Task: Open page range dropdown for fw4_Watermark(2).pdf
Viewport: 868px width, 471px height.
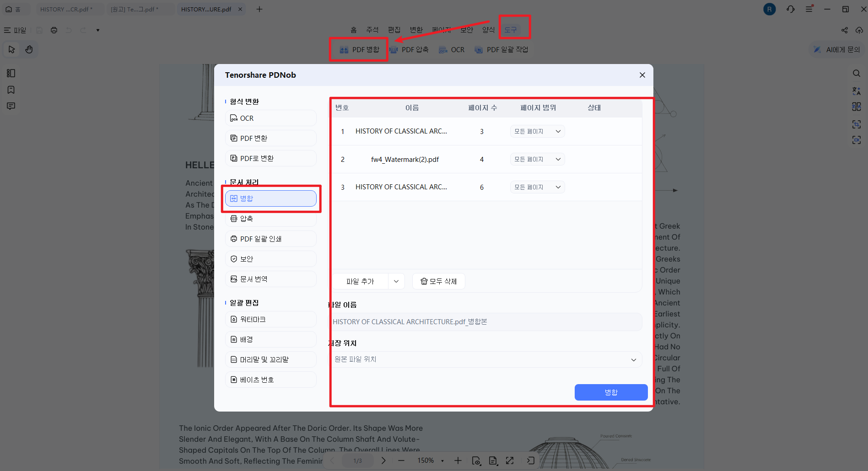Action: (538, 159)
